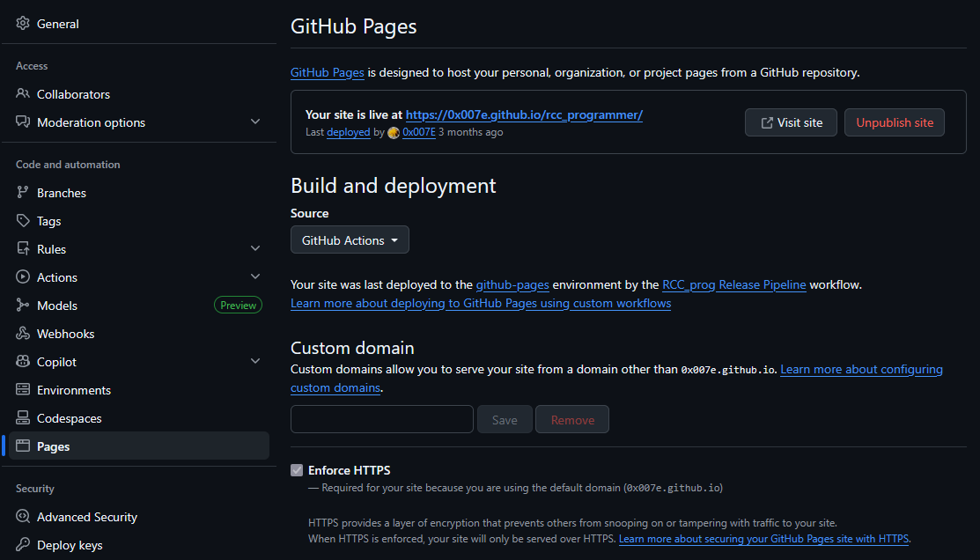Click the Visit site button
The width and height of the screenshot is (980, 560).
[791, 122]
